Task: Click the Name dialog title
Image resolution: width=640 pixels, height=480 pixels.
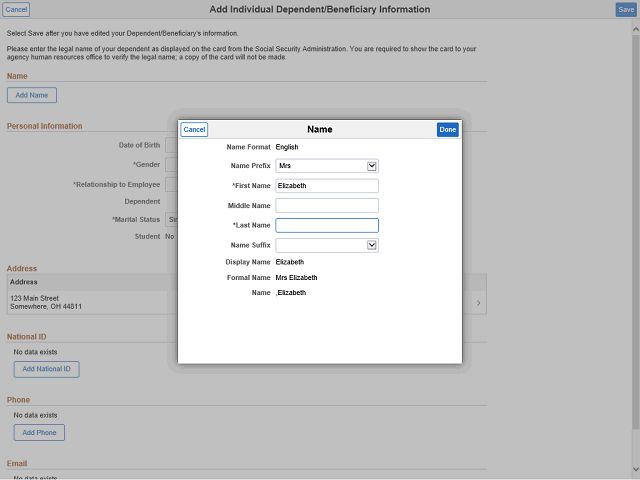Action: [x=320, y=129]
